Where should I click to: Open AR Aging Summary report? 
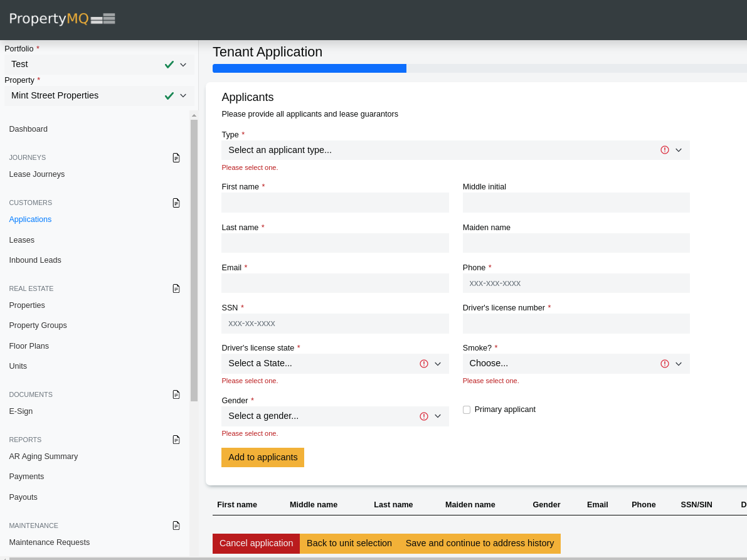[43, 457]
